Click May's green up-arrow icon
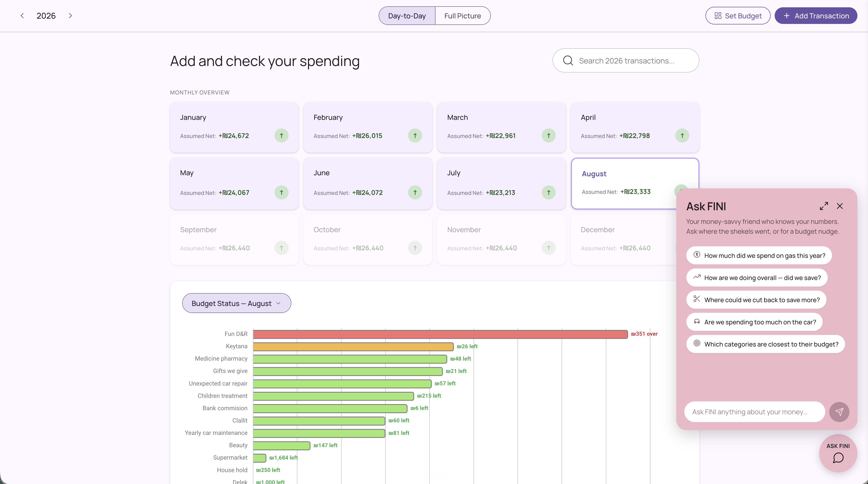Screen dimensions: 868x484 (x=281, y=193)
